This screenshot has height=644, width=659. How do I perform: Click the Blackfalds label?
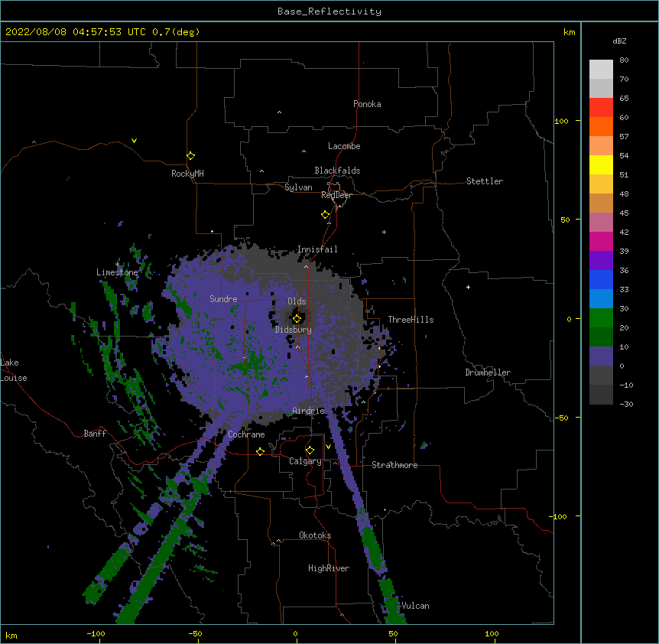(337, 171)
